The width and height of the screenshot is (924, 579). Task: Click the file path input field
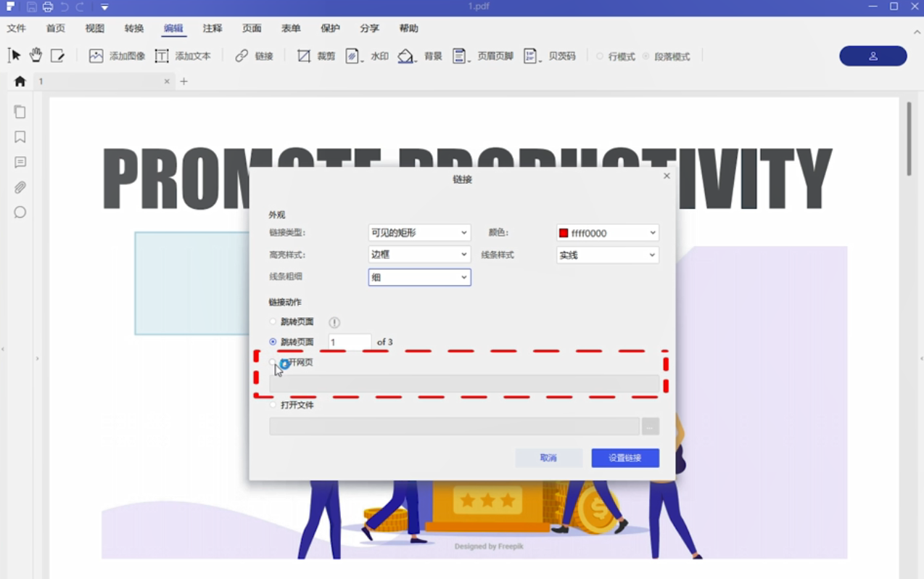pyautogui.click(x=454, y=427)
